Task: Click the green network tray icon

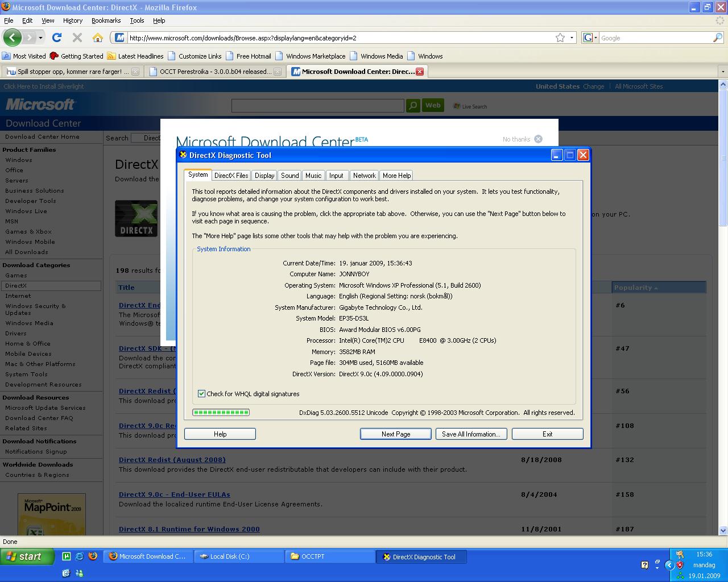Action: coord(680,575)
